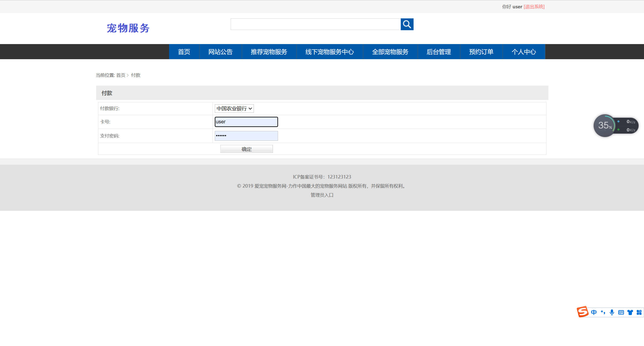Click the 退出系统 logout link

[534, 7]
